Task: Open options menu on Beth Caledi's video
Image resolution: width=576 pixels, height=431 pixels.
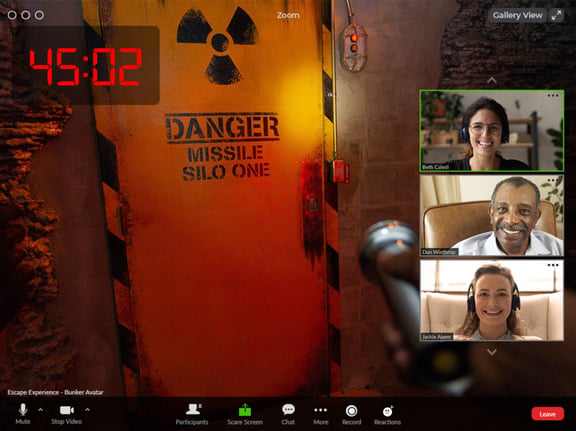Action: pos(553,96)
